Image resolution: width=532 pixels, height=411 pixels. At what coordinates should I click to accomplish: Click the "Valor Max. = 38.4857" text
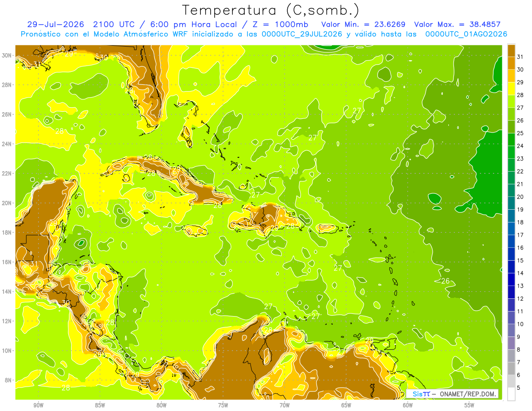(457, 24)
